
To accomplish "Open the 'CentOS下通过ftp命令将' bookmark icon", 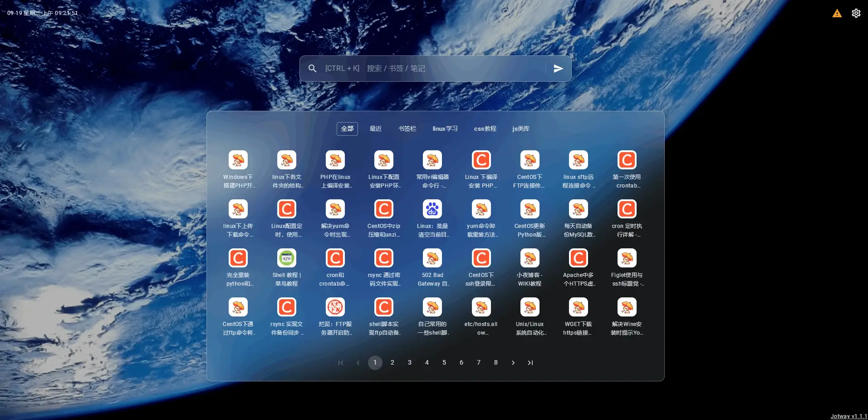I will point(238,307).
